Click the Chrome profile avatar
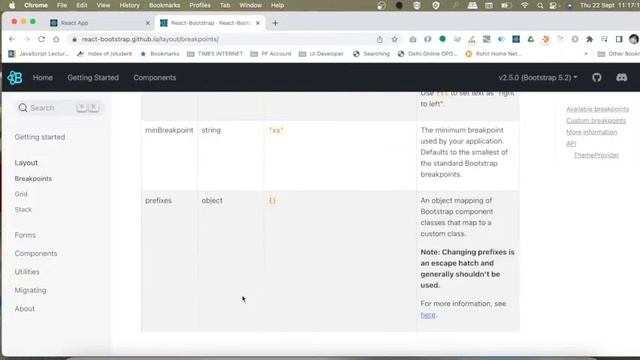This screenshot has width=640, height=360. [634, 39]
